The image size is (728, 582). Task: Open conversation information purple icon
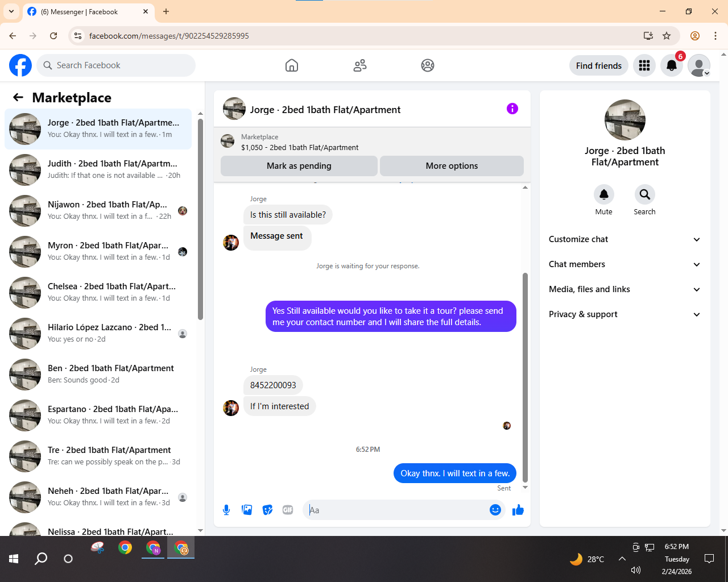point(512,109)
